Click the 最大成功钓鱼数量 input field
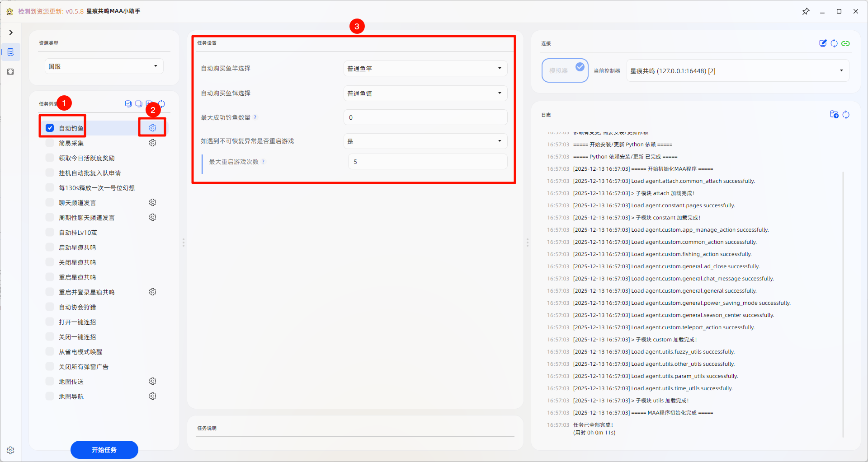Viewport: 868px width, 462px height. tap(425, 117)
